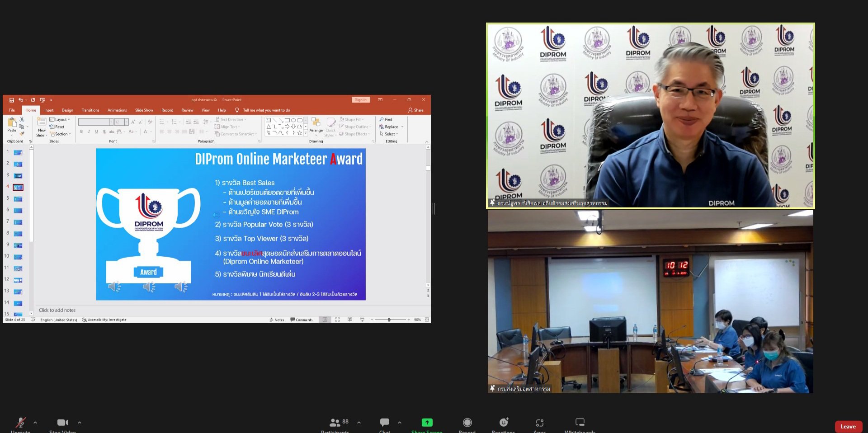The height and width of the screenshot is (433, 868).
Task: Click Accessibility: Investigate in status bar
Action: [104, 320]
